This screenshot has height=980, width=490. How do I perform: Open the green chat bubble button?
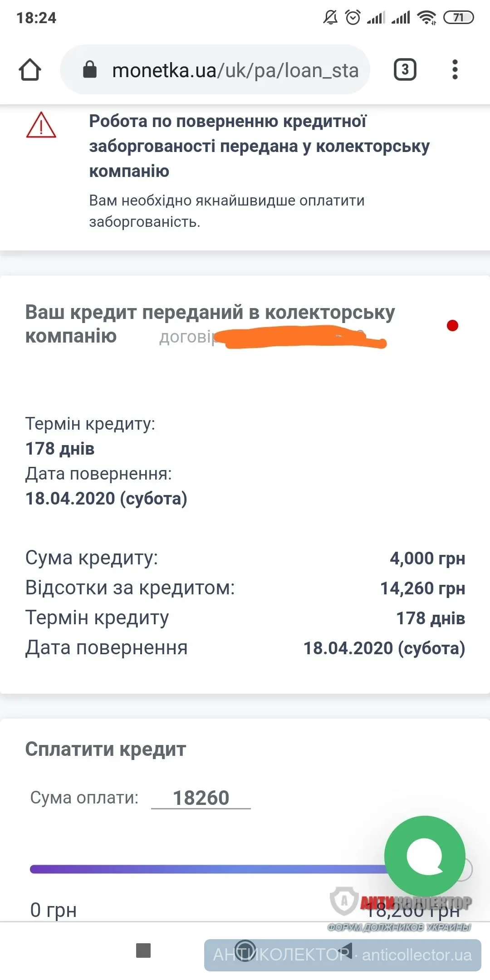(x=425, y=856)
